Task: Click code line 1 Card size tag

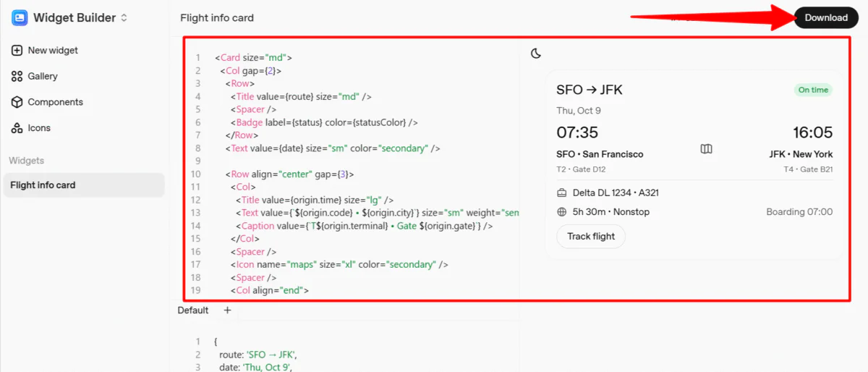Action: click(253, 58)
